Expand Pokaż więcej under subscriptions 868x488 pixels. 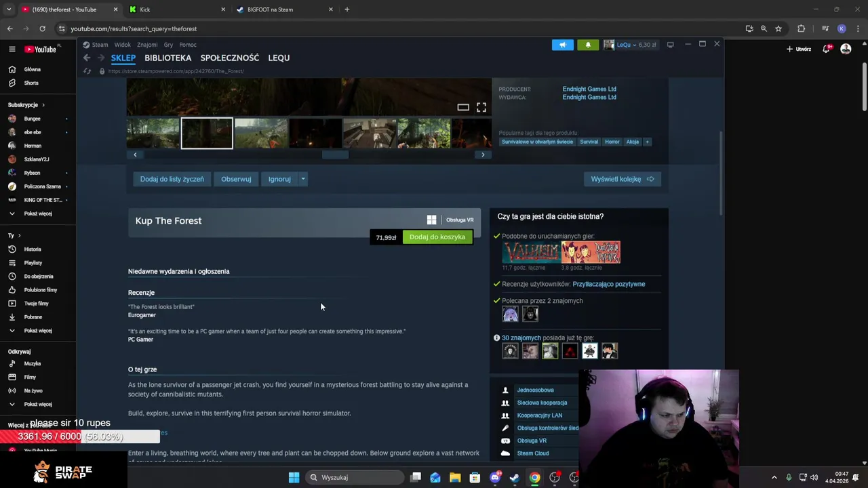(38, 213)
